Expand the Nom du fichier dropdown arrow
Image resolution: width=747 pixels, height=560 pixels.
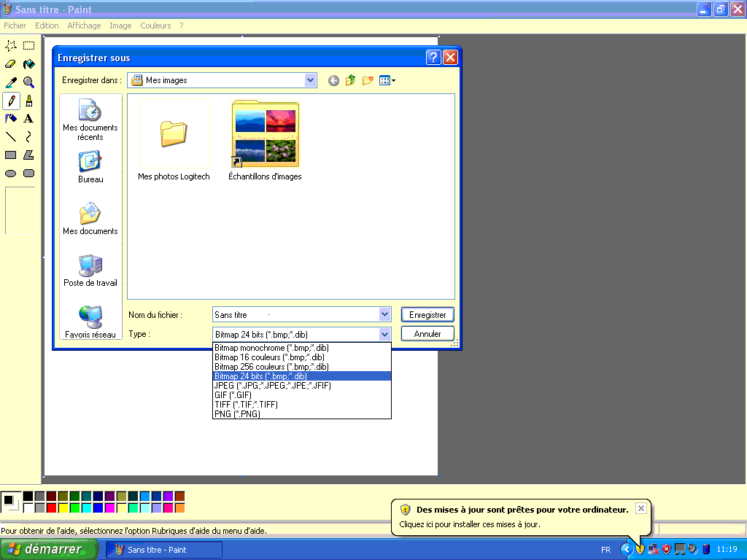point(385,314)
